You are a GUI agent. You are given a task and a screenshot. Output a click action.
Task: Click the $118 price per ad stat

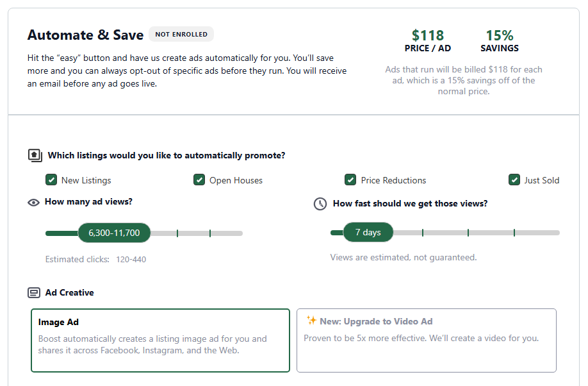[x=427, y=42]
